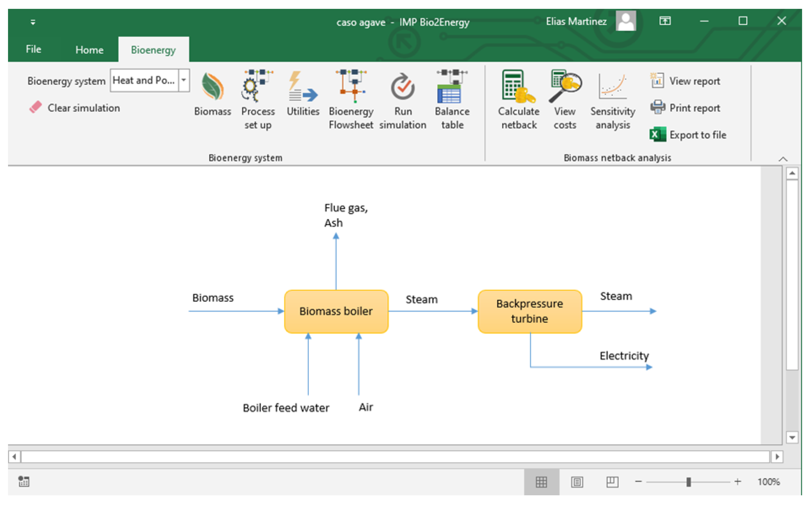
Task: Switch to Page Layout view
Action: [577, 482]
